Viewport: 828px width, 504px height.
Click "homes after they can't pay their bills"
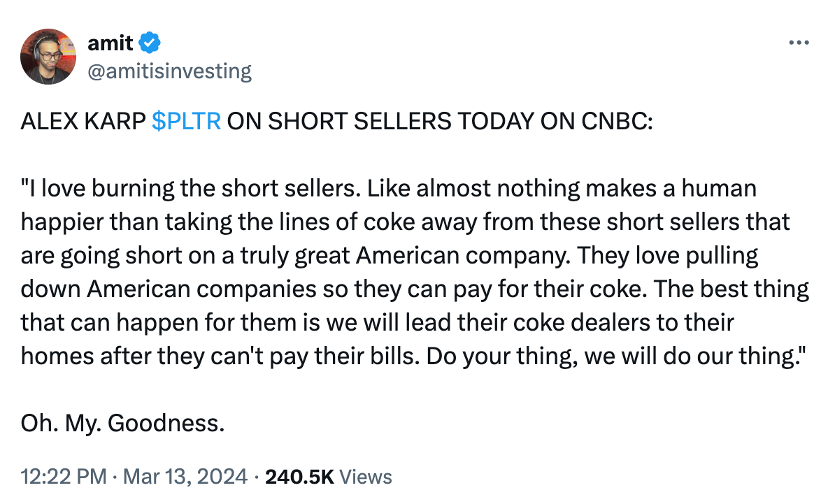click(x=220, y=357)
